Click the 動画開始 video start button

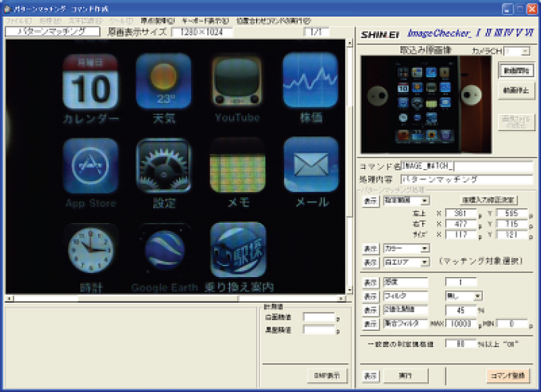tap(516, 71)
